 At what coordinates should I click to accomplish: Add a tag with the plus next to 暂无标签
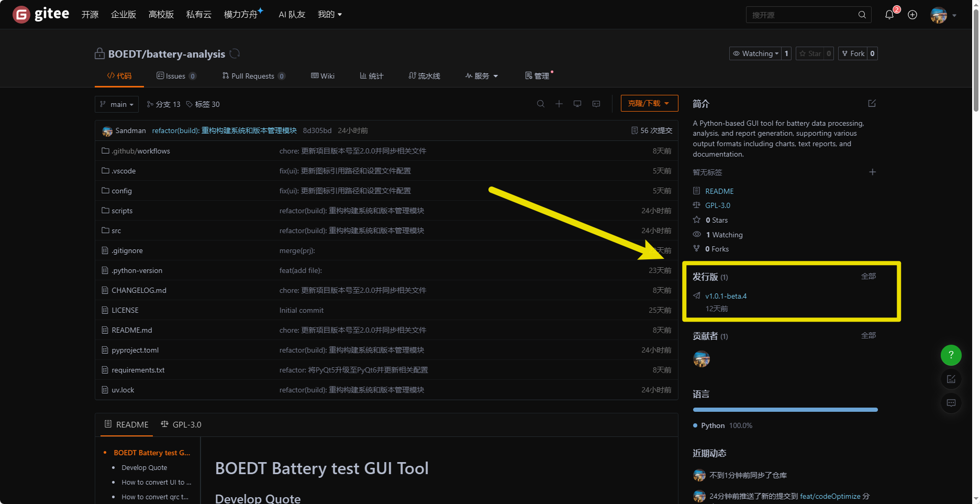click(872, 172)
